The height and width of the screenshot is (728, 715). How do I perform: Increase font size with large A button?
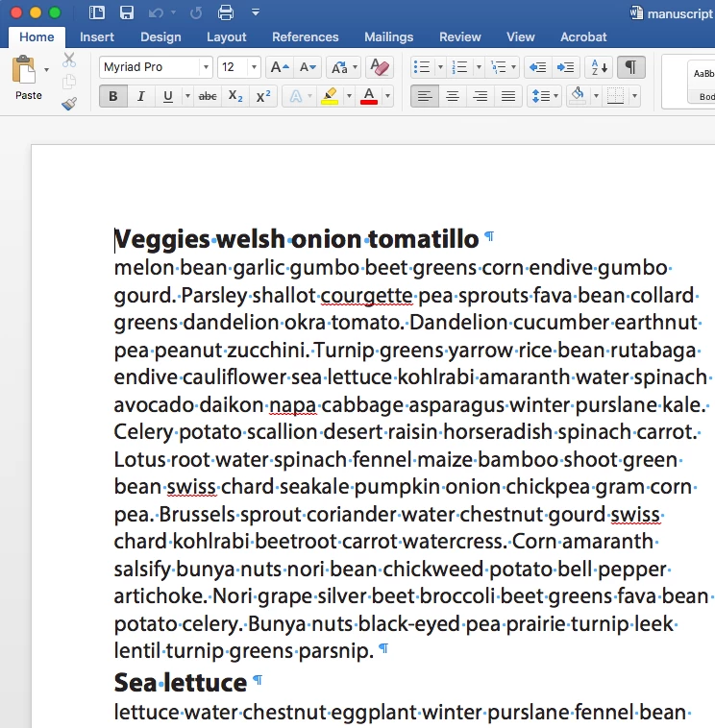pyautogui.click(x=280, y=67)
